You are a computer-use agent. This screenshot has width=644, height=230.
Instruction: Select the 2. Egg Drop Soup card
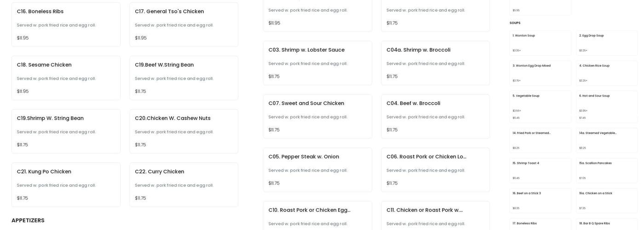[606, 43]
